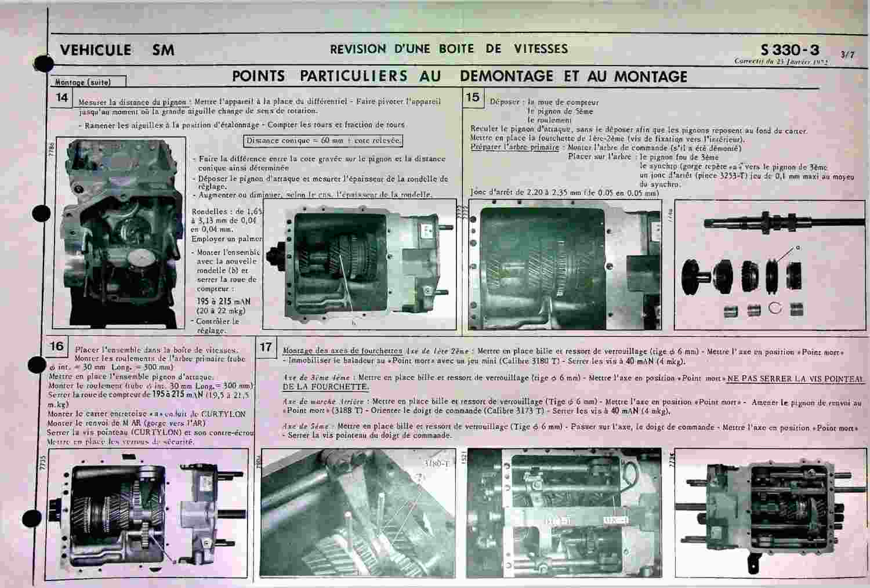Click the 'Rondelles : de 1,65' text

tap(228, 212)
